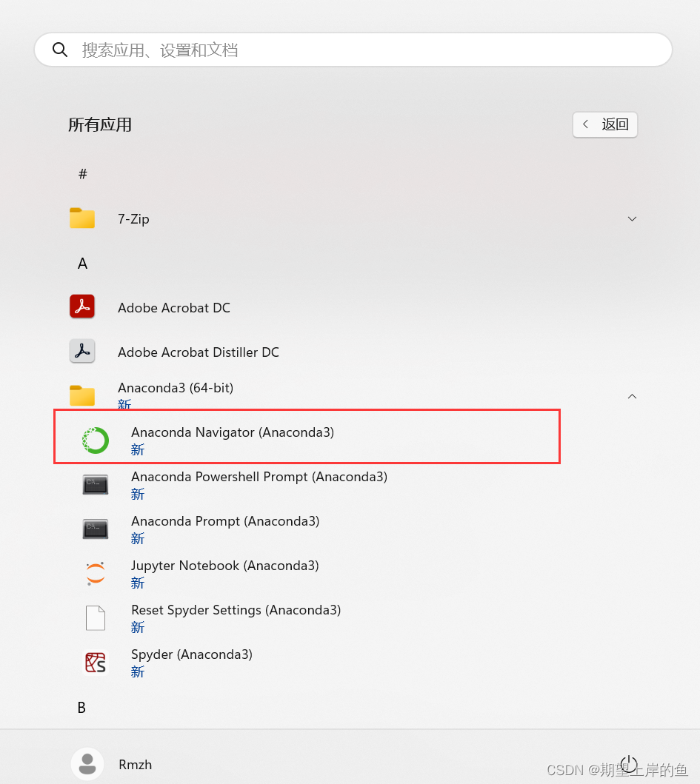Open Adobe Acrobat DC label

click(174, 307)
